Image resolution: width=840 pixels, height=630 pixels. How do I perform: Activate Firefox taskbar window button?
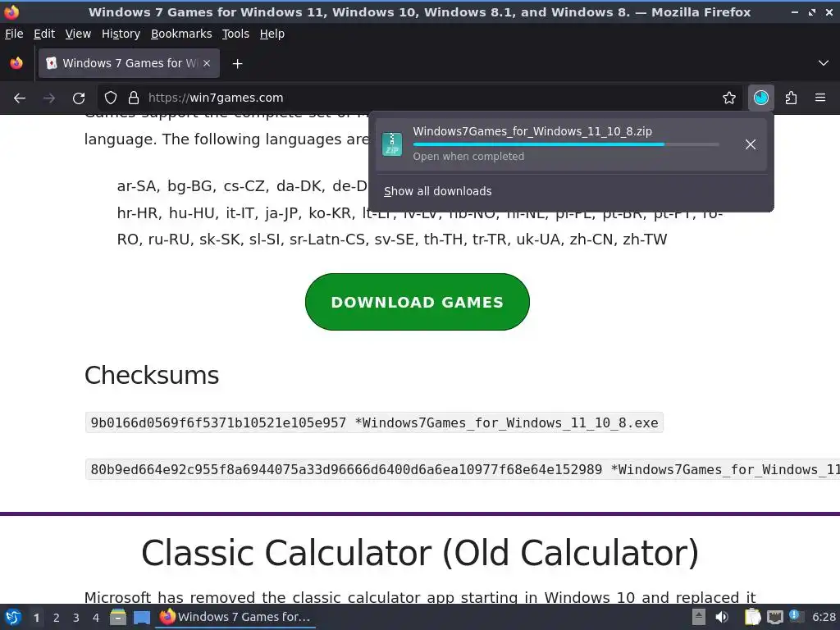(x=235, y=617)
